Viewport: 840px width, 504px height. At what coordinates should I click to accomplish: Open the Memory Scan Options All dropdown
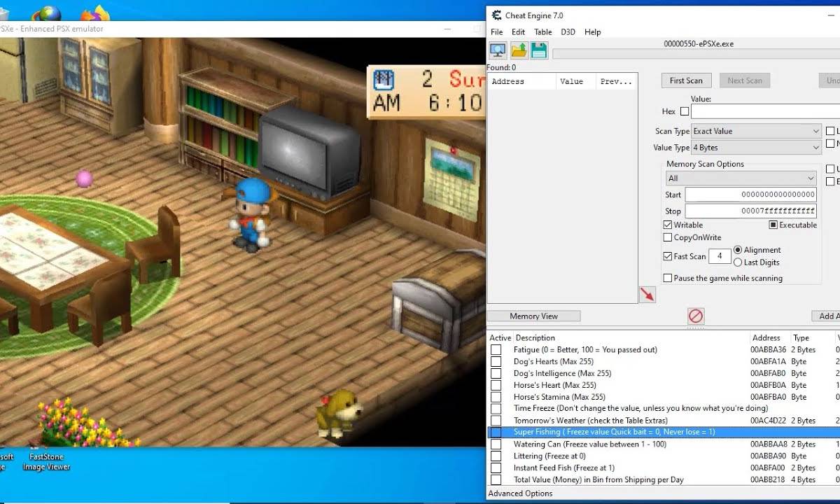tap(741, 178)
